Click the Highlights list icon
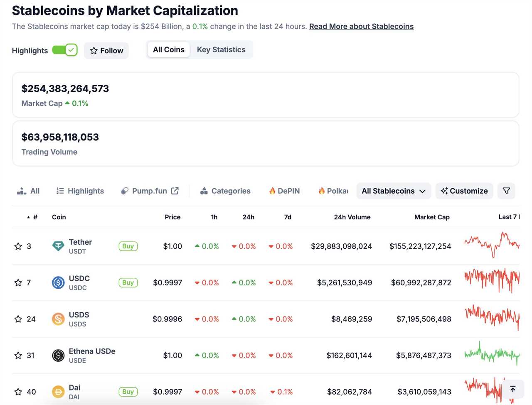Viewport: 532px width, 405px height. click(x=60, y=191)
